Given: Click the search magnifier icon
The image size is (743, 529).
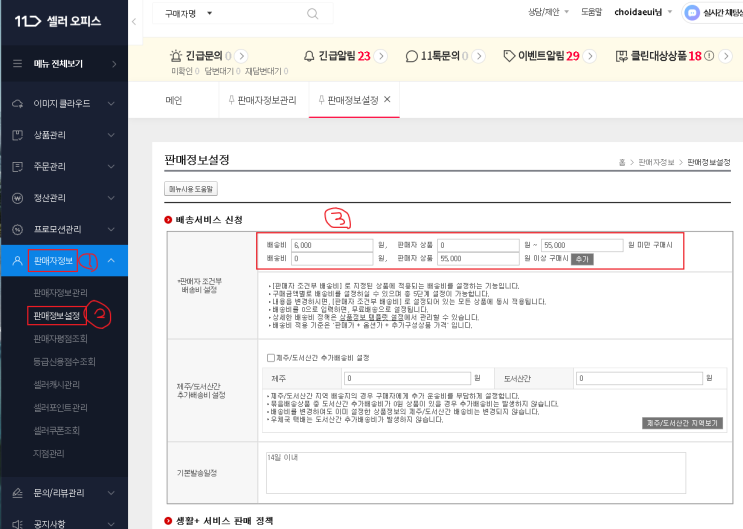Looking at the screenshot, I should [313, 14].
